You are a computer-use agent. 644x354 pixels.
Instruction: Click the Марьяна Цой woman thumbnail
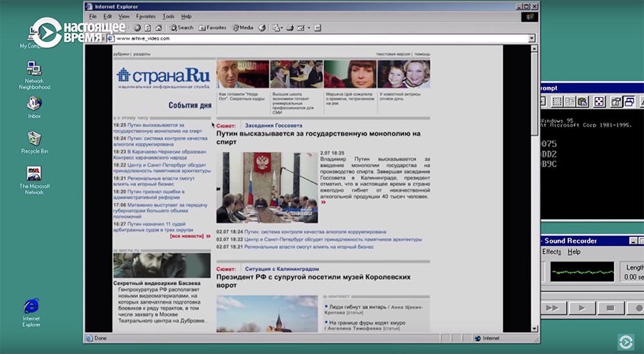(x=350, y=74)
